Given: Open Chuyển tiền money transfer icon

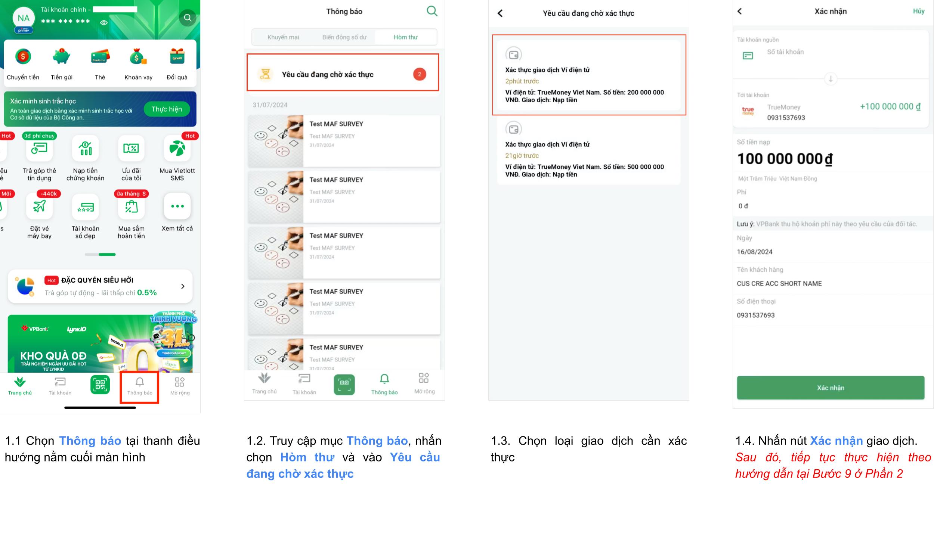Looking at the screenshot, I should click(23, 57).
